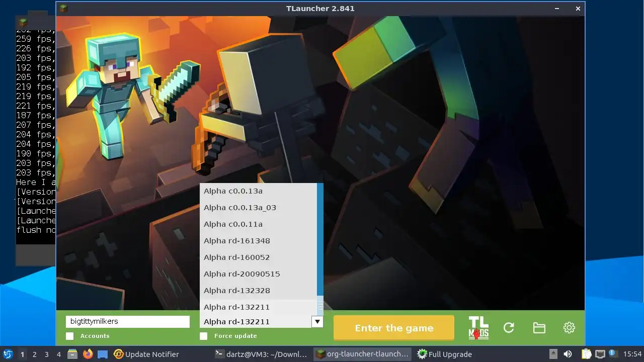The image size is (644, 362).
Task: Click the show desktop taskbar icon
Action: (103, 354)
